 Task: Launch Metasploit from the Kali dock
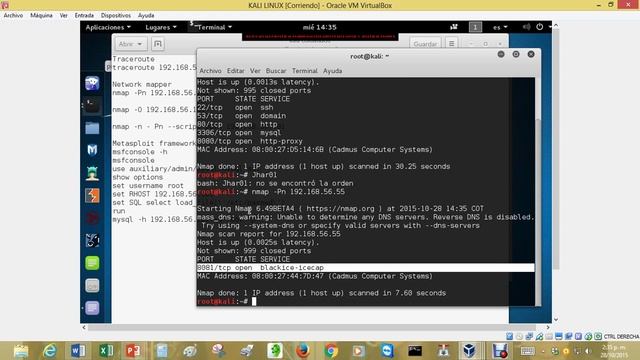pyautogui.click(x=92, y=150)
